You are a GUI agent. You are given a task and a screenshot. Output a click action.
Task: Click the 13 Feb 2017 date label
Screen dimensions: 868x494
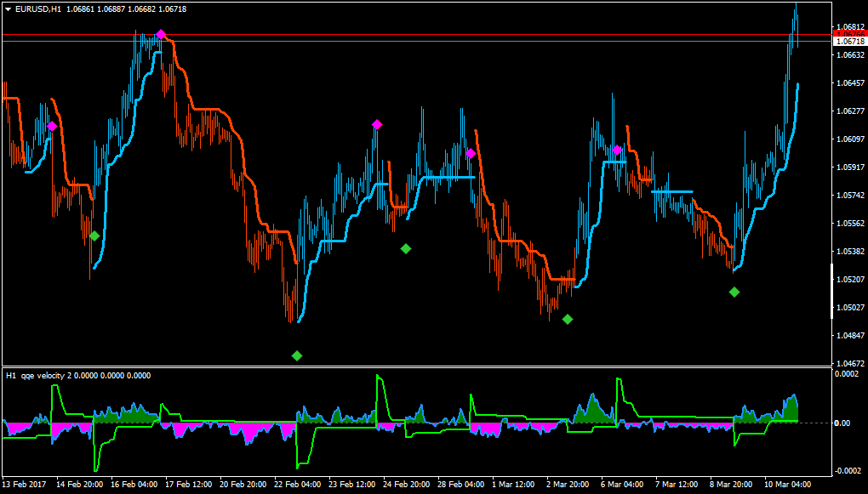[25, 484]
